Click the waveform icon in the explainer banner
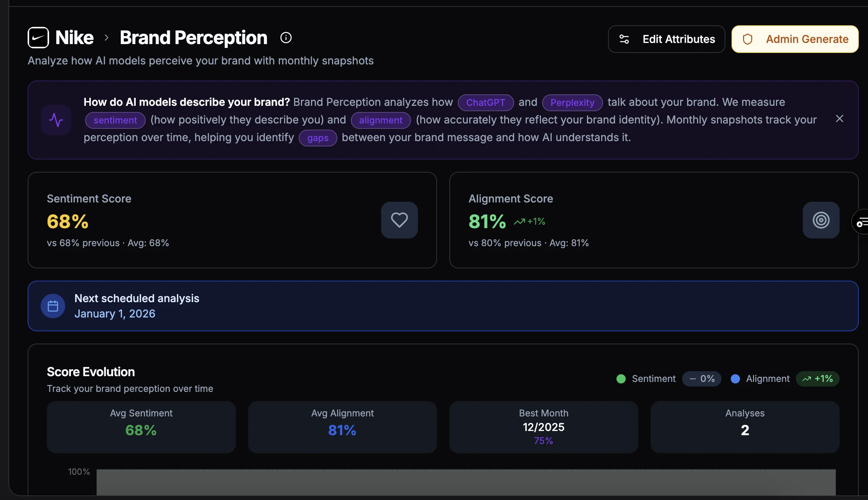The width and height of the screenshot is (868, 500). pyautogui.click(x=56, y=120)
